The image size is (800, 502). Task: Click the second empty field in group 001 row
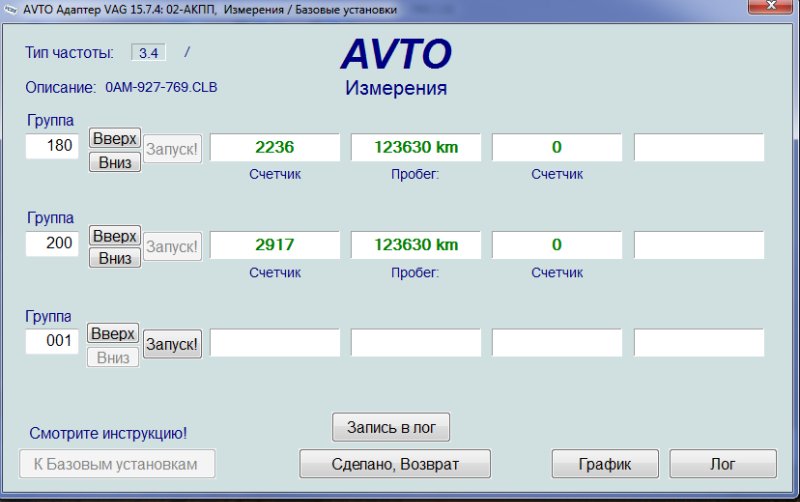[x=416, y=343]
